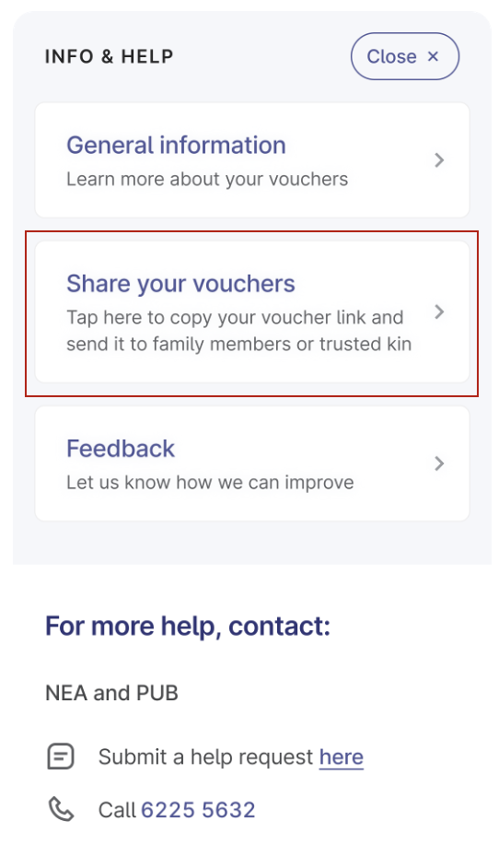Tap the chevron on Share your vouchers

click(x=439, y=311)
